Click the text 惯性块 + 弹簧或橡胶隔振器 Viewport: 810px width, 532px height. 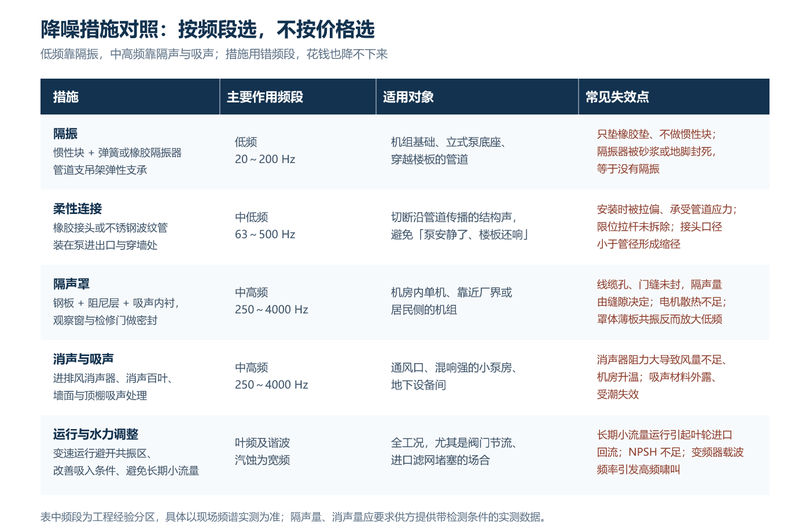117,153
